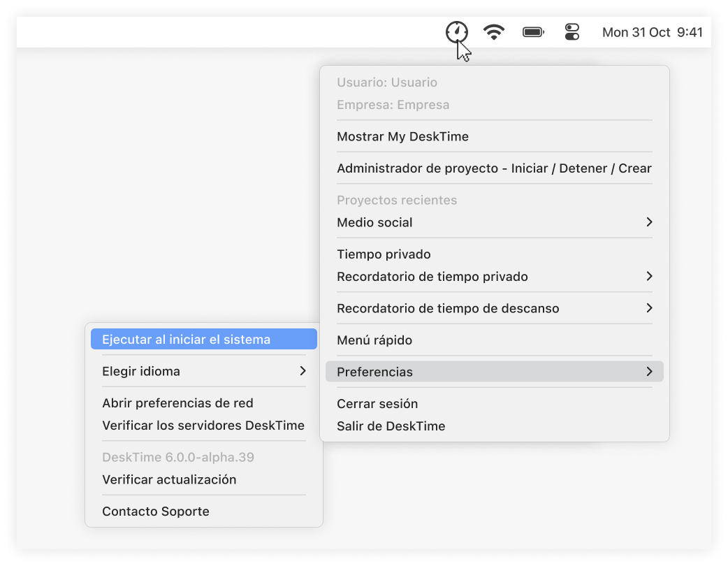Expand the Preferencias submenu chevron
The width and height of the screenshot is (728, 566).
coord(650,372)
